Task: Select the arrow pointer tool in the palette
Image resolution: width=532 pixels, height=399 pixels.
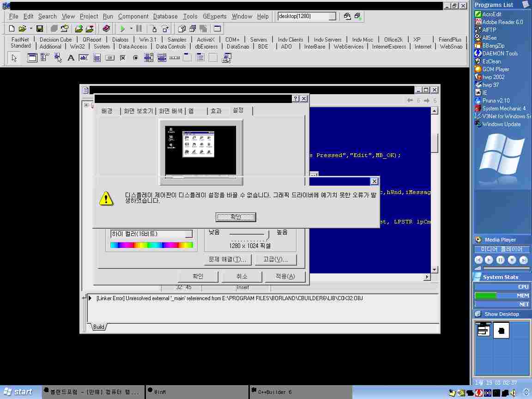Action: pos(14,58)
